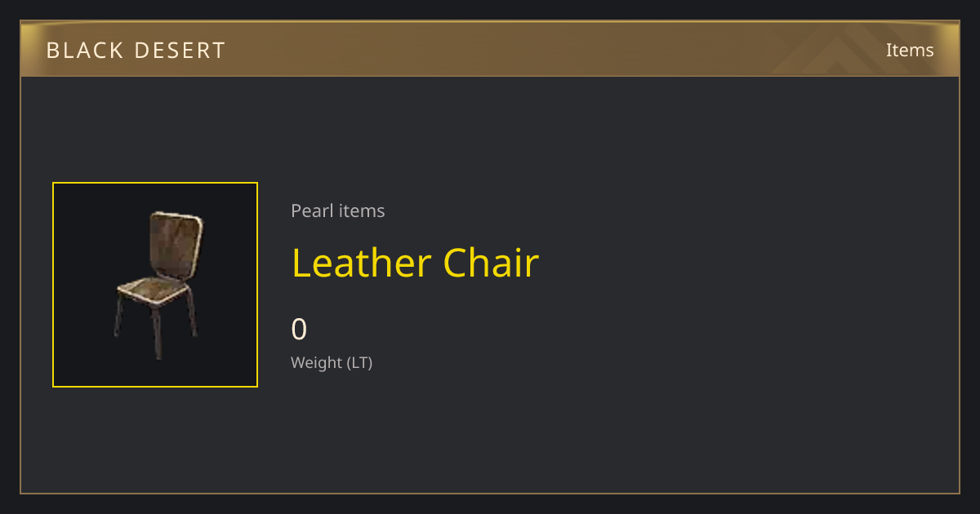Click the faded chevron emblem in header
The height and width of the screenshot is (514, 980).
click(x=840, y=49)
